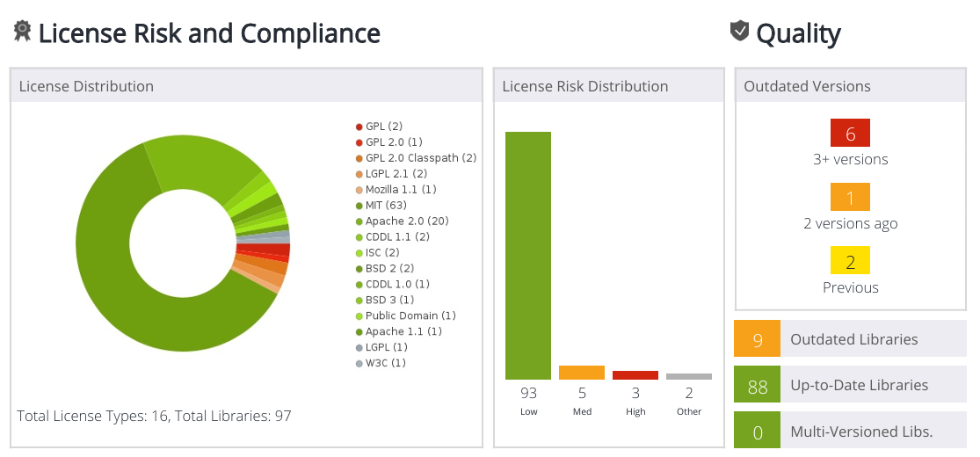Toggle the GPL (2) legend entry
980x457 pixels.
383,127
